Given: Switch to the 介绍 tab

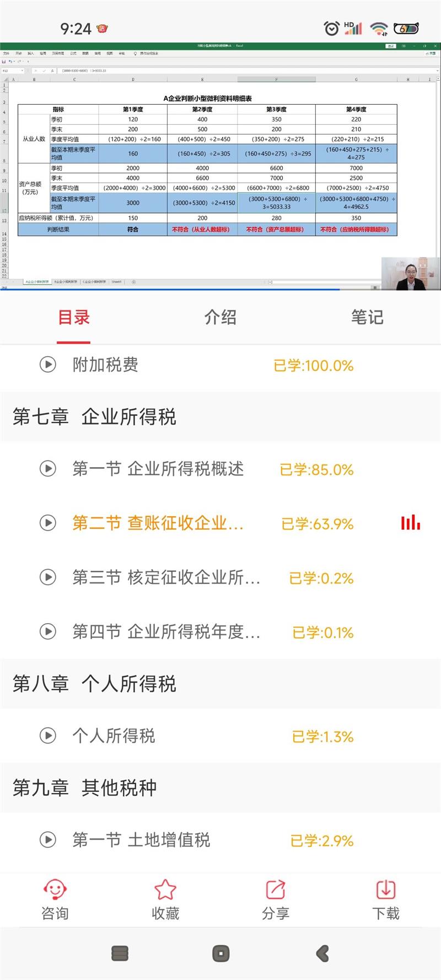Looking at the screenshot, I should click(220, 317).
